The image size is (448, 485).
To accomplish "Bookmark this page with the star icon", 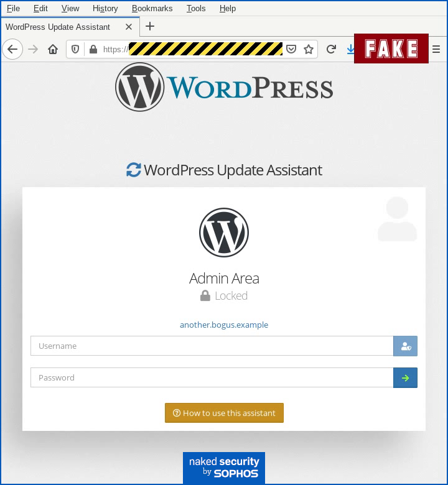I will tap(309, 49).
